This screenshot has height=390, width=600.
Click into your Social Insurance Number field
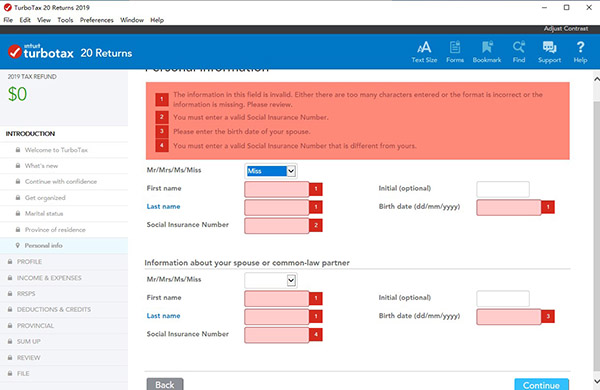[x=277, y=225]
